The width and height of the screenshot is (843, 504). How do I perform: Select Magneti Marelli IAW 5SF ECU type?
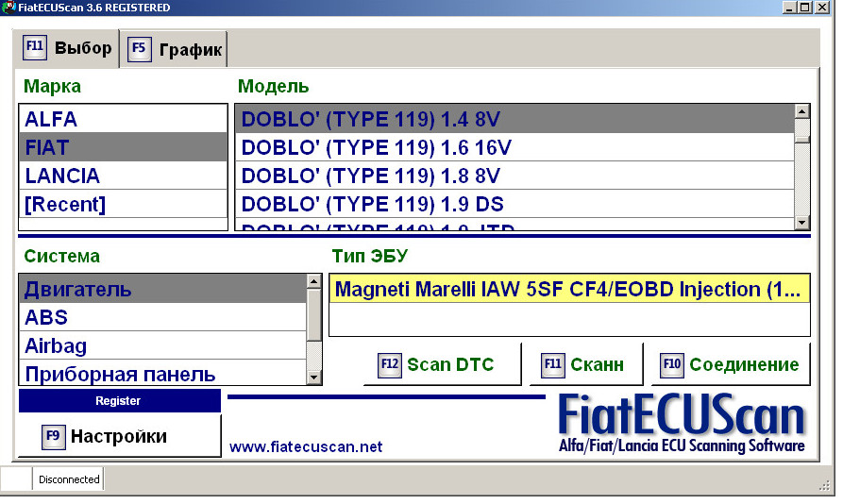[x=569, y=289]
